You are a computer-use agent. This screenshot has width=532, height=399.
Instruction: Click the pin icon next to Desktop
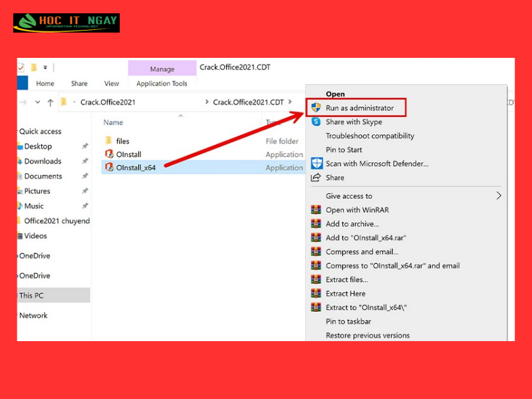tap(85, 146)
